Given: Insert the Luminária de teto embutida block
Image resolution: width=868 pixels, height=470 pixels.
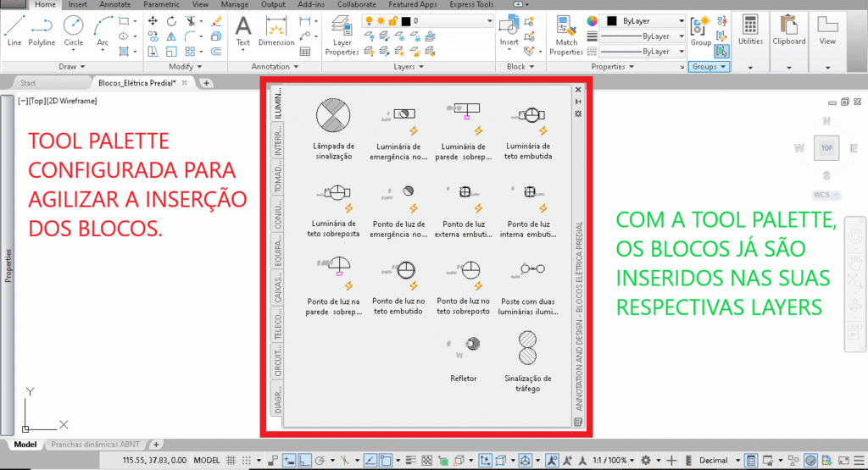Looking at the screenshot, I should point(528,133).
